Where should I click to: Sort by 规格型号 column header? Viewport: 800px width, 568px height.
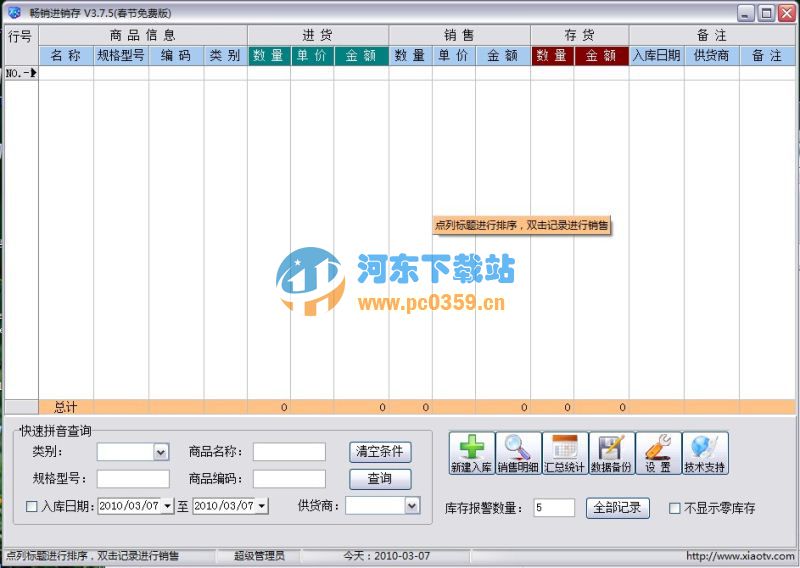[121, 56]
